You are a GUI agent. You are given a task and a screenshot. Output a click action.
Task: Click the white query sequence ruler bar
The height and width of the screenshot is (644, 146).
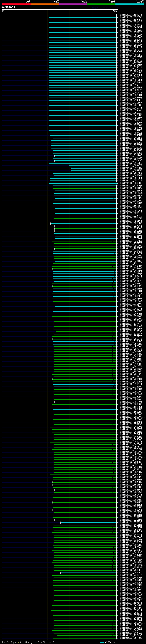point(60,9)
